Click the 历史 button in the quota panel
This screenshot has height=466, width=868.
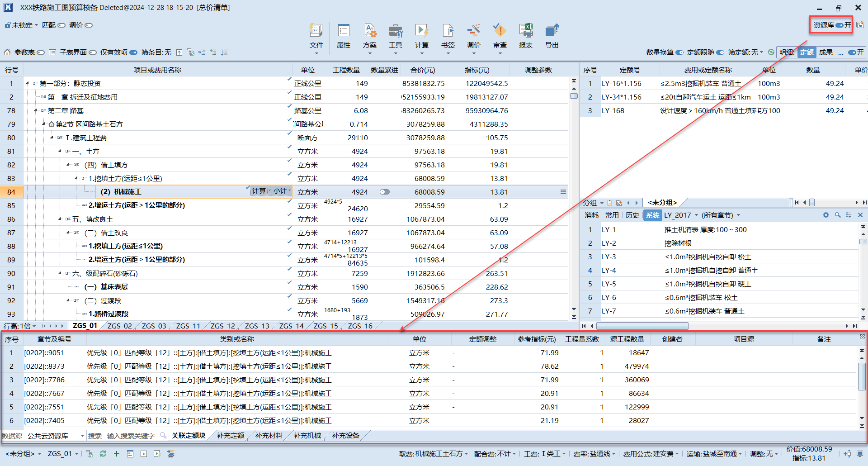(632, 215)
